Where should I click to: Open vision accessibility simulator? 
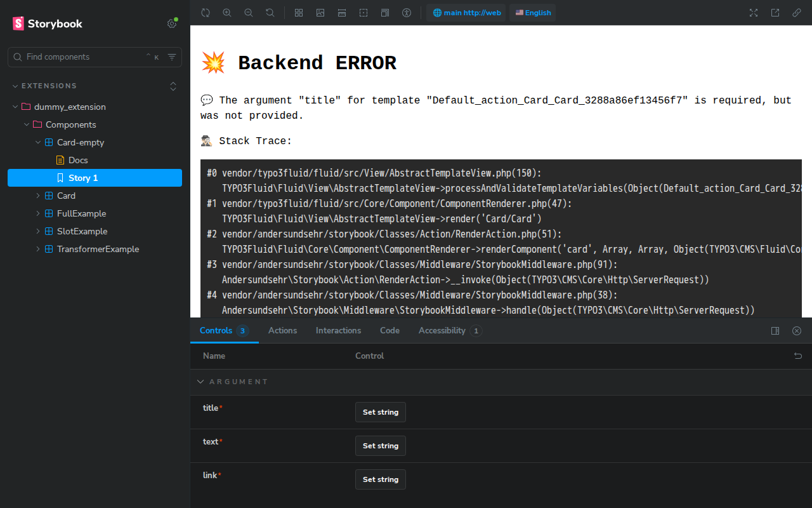tap(407, 13)
